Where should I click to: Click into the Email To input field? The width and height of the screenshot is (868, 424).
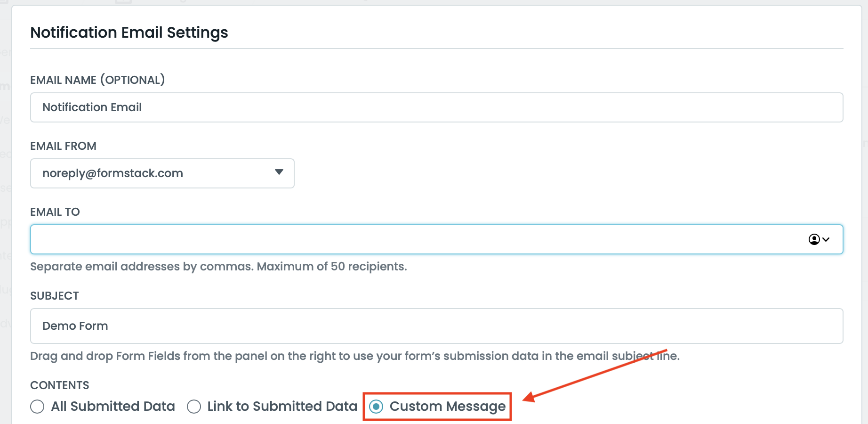414,239
